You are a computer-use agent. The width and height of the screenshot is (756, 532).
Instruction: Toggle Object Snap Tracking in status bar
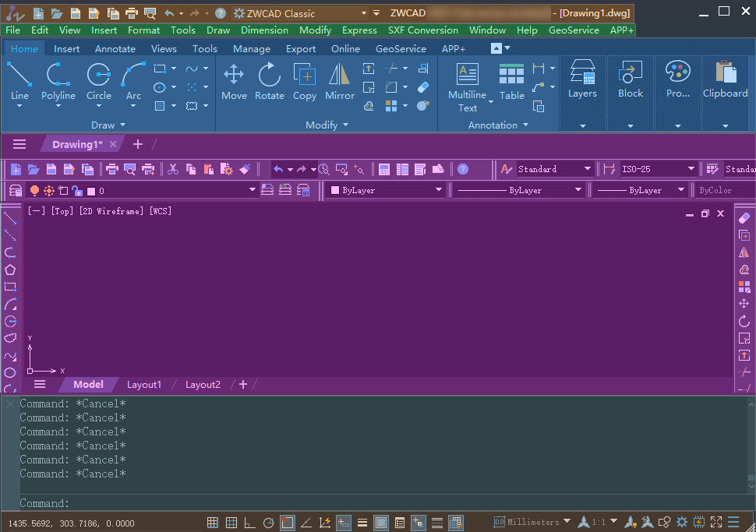click(306, 523)
